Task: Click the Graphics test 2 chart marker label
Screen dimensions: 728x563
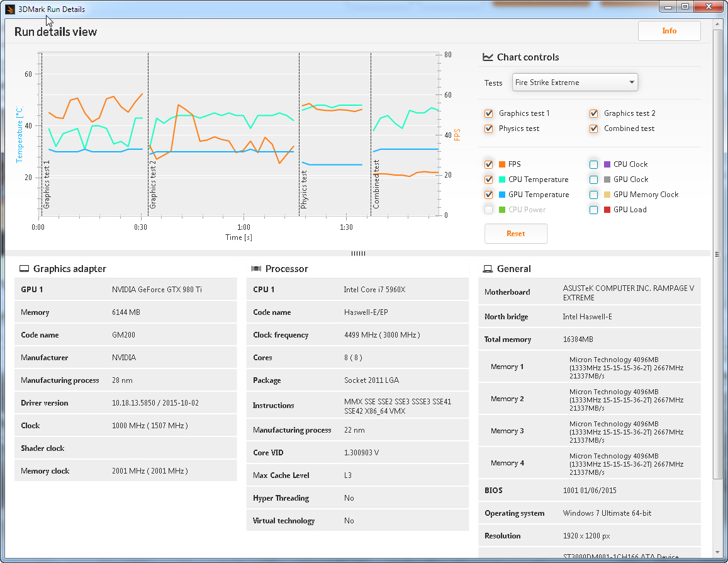Action: click(x=153, y=185)
